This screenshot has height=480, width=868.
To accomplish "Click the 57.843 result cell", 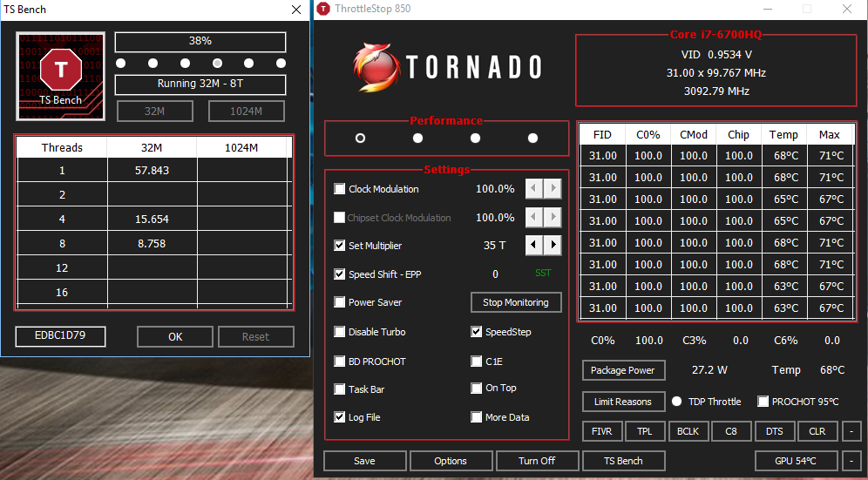I will [152, 171].
